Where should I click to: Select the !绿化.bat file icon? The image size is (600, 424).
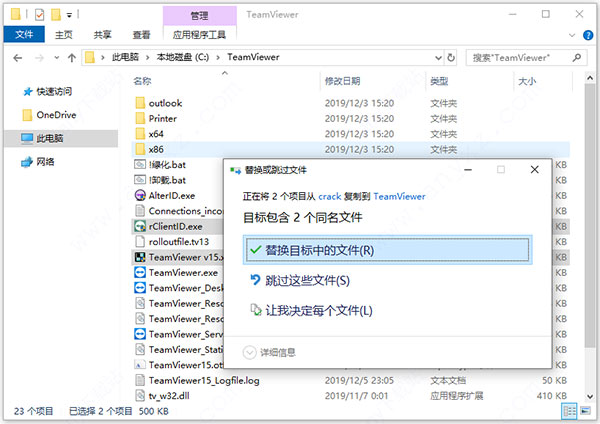coord(140,165)
